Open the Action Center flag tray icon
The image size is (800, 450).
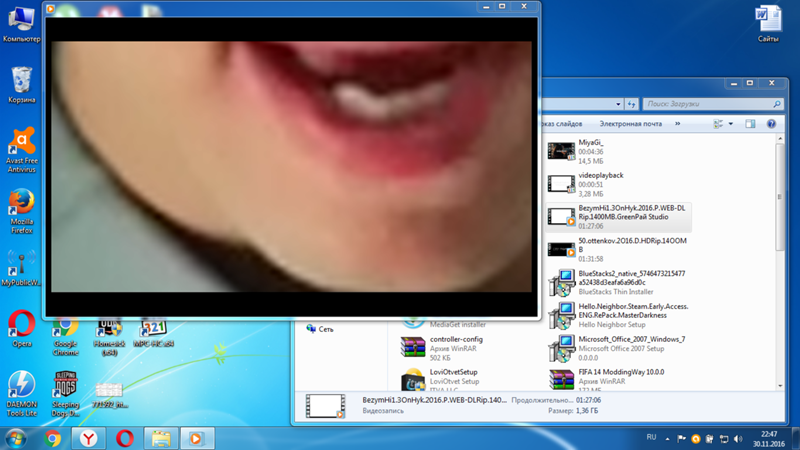point(681,439)
